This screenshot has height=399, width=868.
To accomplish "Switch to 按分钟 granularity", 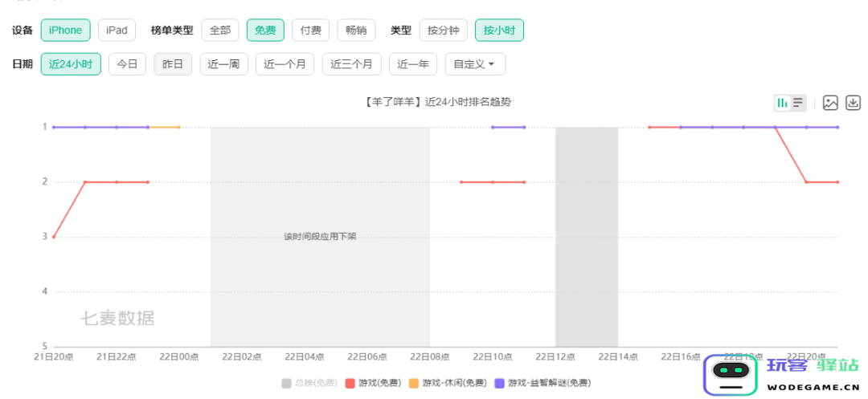I will [444, 31].
